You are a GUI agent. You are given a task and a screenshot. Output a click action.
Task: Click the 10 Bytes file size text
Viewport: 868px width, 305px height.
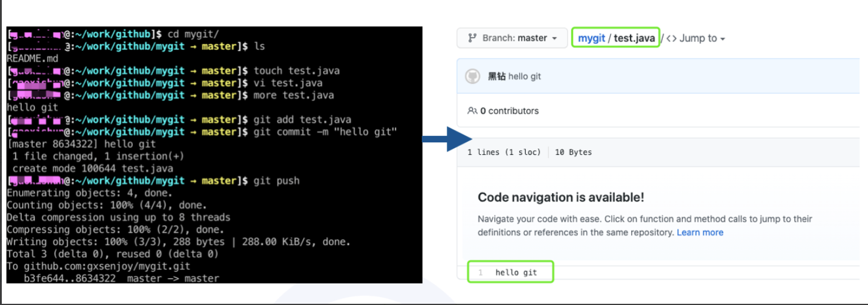[x=572, y=152]
